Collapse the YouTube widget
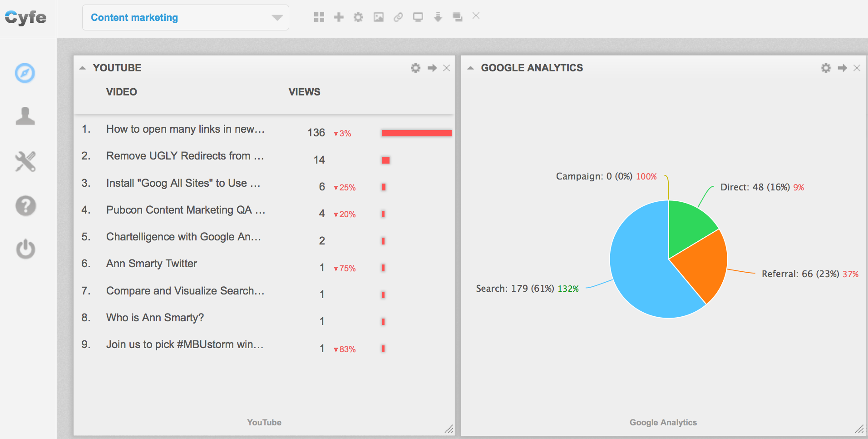The image size is (868, 439). point(82,68)
